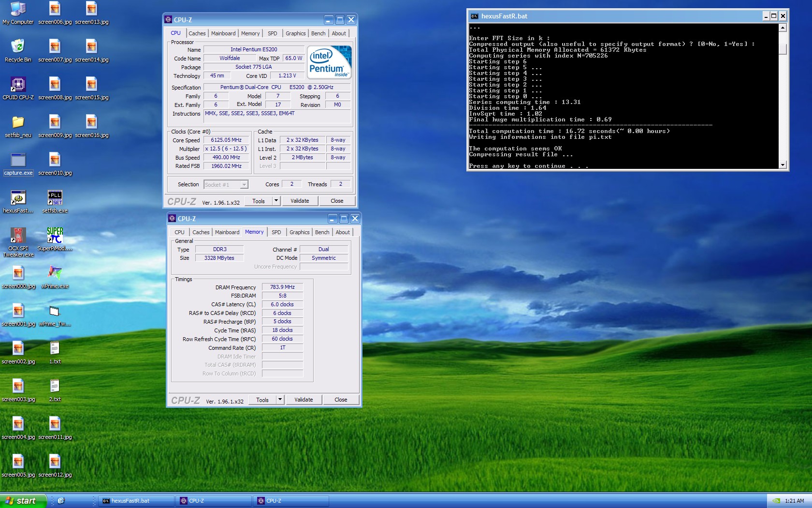Click Close button in upper CPU-Z window
The width and height of the screenshot is (812, 508).
coord(337,201)
